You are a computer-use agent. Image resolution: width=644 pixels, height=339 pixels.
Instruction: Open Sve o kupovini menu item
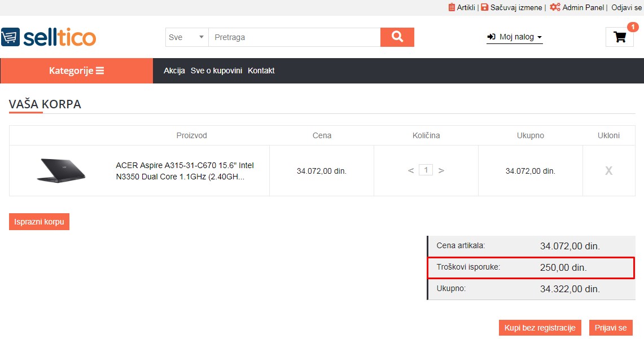pyautogui.click(x=216, y=71)
